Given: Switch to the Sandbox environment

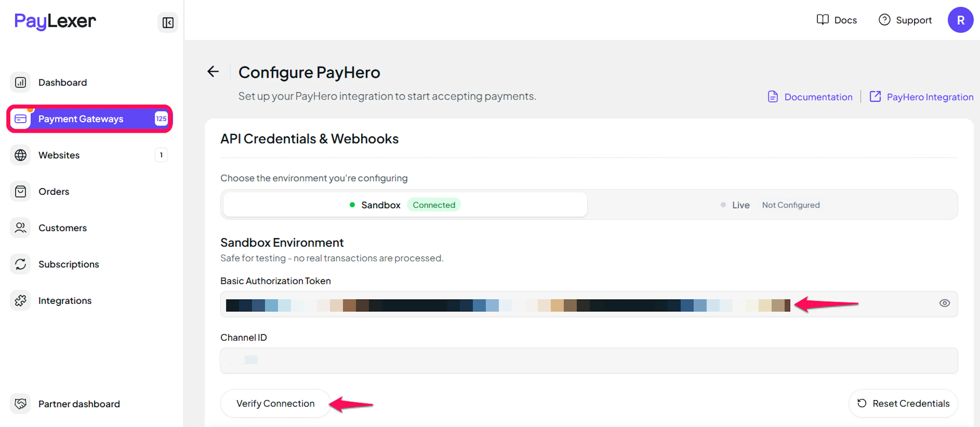Looking at the screenshot, I should click(x=405, y=205).
